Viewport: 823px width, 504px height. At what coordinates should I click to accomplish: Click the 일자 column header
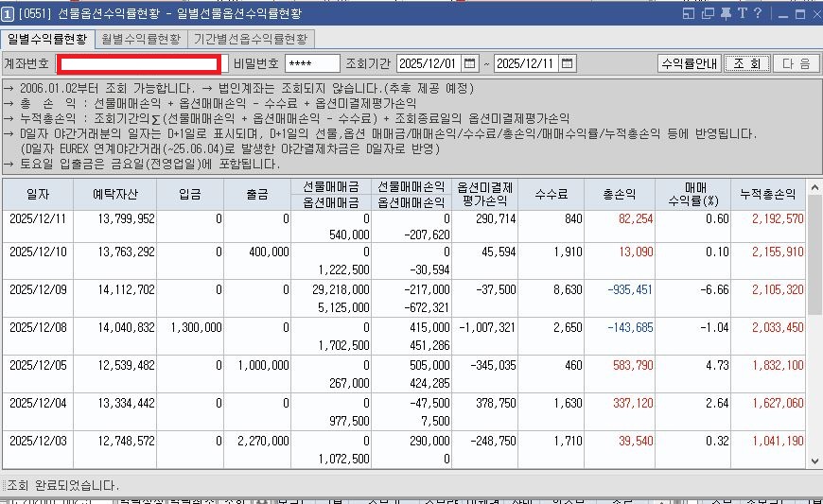(38, 195)
